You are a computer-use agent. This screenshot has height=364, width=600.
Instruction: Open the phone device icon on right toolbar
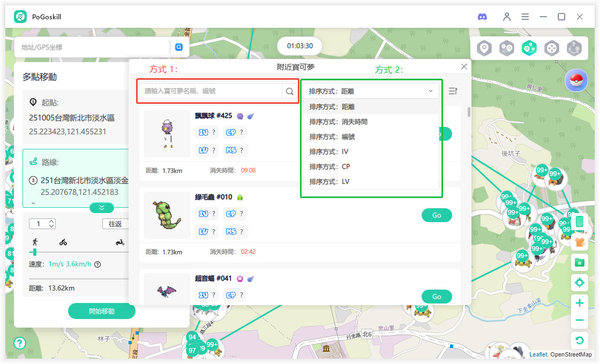pyautogui.click(x=579, y=222)
